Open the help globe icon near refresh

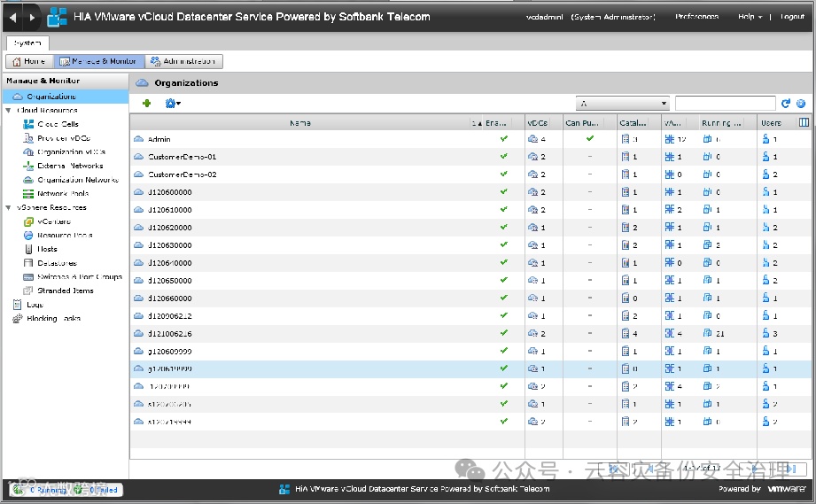[801, 104]
